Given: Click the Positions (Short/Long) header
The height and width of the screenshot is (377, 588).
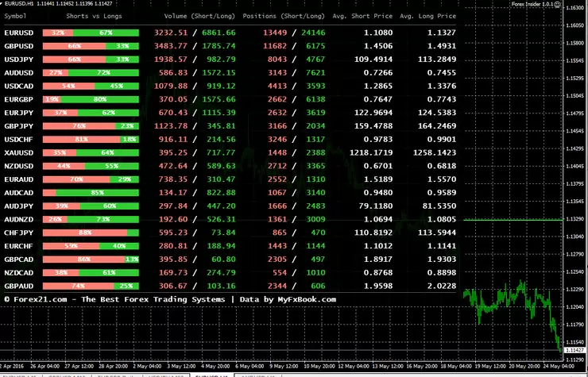Looking at the screenshot, I should pos(284,16).
